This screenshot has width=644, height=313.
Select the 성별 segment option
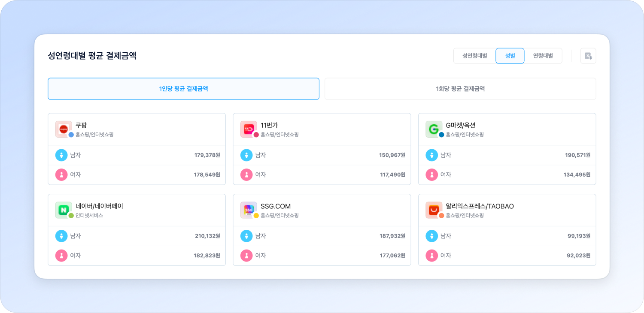coord(510,56)
